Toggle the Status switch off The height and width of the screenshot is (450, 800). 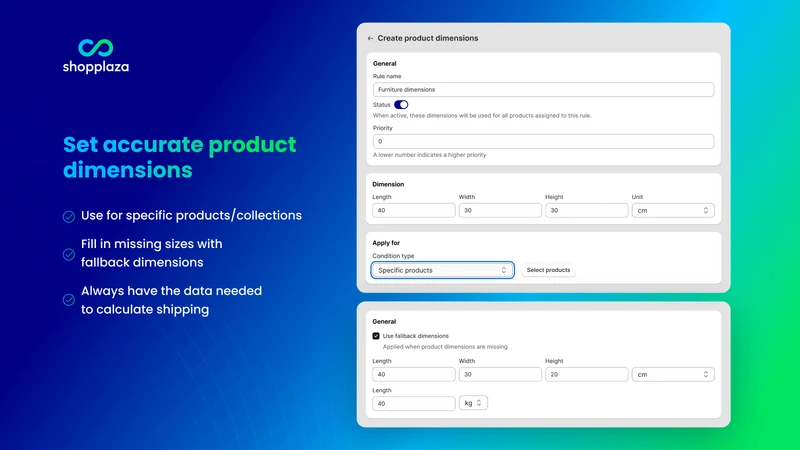[x=401, y=105]
